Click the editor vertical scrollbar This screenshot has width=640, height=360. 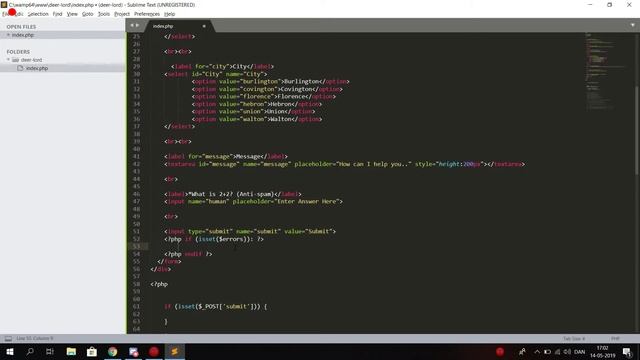click(x=637, y=131)
